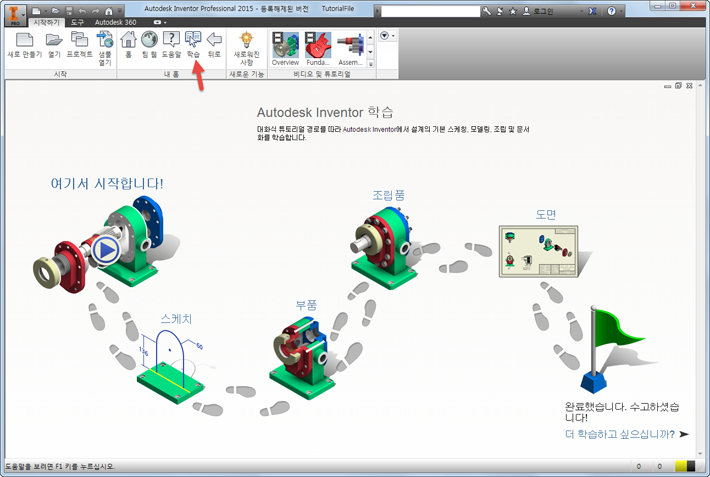Close the inner document window
This screenshot has width=710, height=477.
689,86
